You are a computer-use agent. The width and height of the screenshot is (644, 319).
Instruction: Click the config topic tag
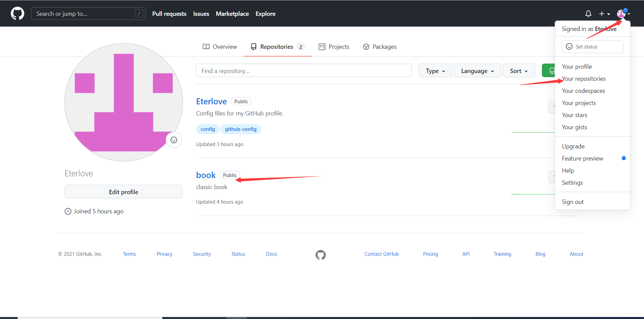208,129
